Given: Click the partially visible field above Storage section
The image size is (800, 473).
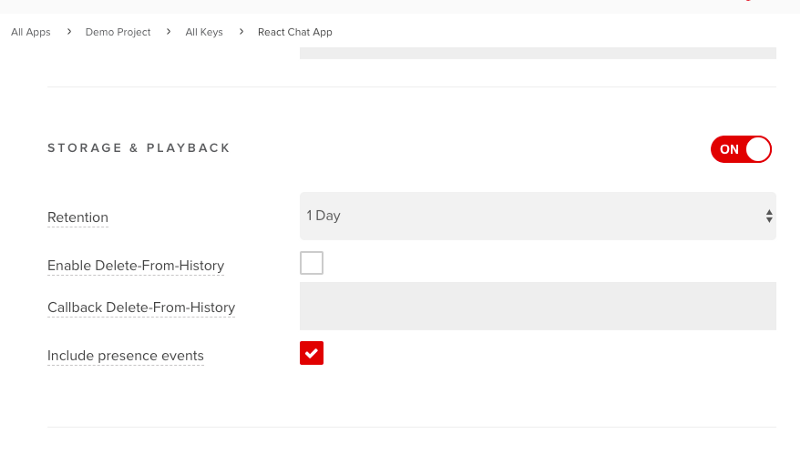Looking at the screenshot, I should tap(537, 52).
